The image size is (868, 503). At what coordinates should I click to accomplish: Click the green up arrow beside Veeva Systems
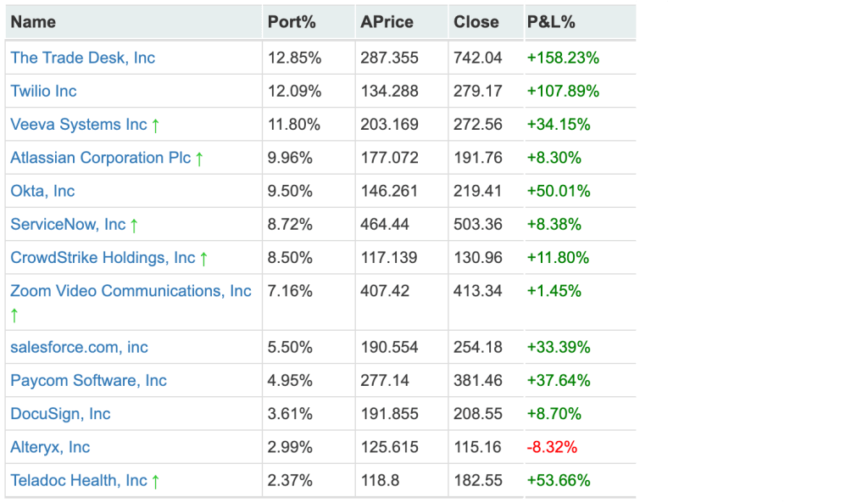[x=155, y=126]
